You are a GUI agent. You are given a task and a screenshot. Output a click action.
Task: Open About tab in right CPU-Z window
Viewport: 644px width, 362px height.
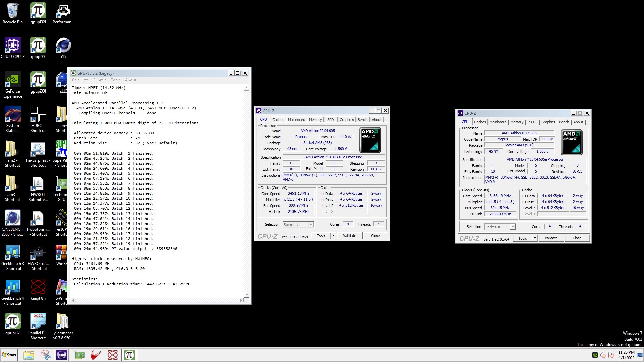pos(578,122)
